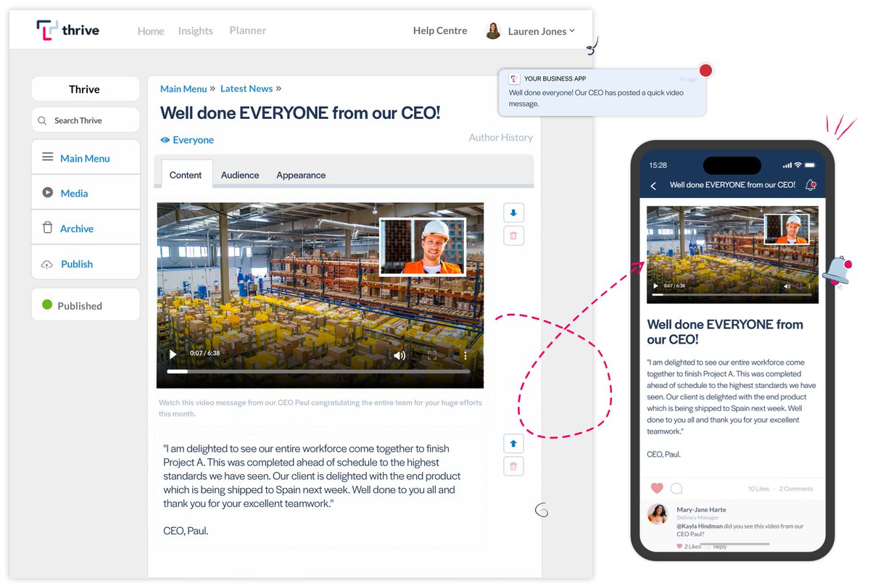Move video block down with arrow icon

pos(513,212)
